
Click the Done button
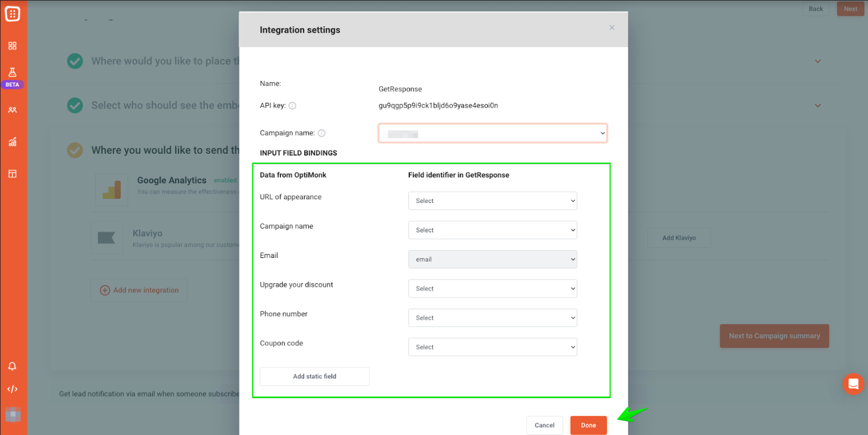pyautogui.click(x=588, y=425)
